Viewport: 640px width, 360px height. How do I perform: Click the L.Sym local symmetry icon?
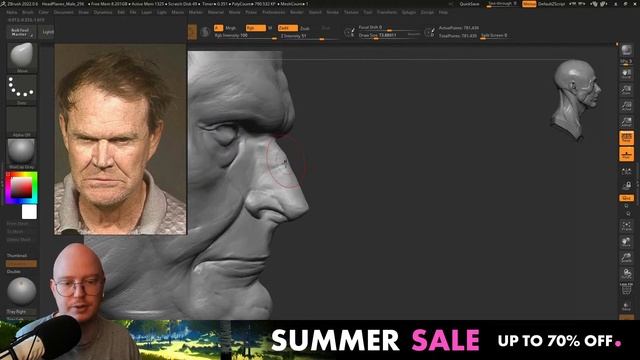pyautogui.click(x=626, y=171)
